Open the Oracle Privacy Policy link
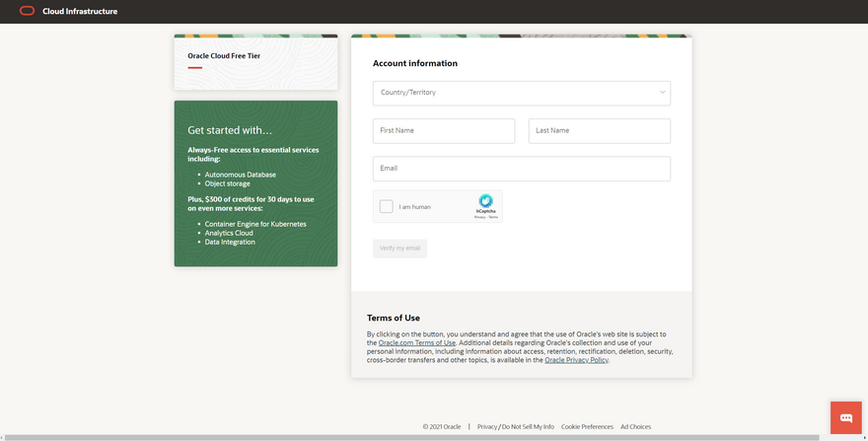This screenshot has width=868, height=441. (x=576, y=360)
